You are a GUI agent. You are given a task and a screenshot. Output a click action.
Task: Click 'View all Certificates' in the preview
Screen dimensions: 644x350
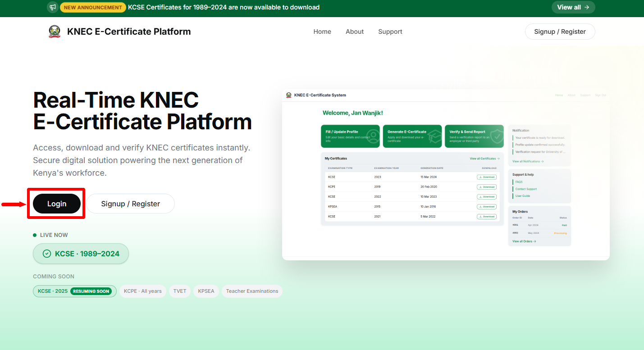(x=484, y=159)
